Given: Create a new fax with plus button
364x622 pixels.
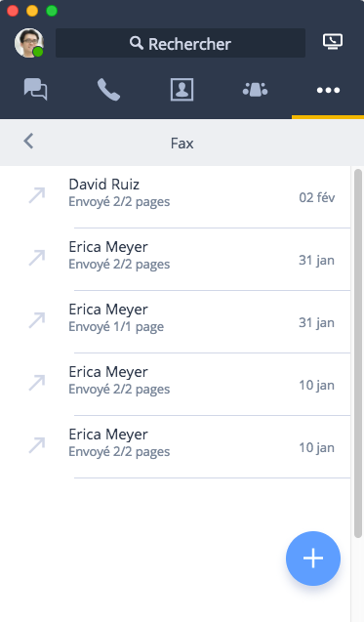Looking at the screenshot, I should click(313, 559).
